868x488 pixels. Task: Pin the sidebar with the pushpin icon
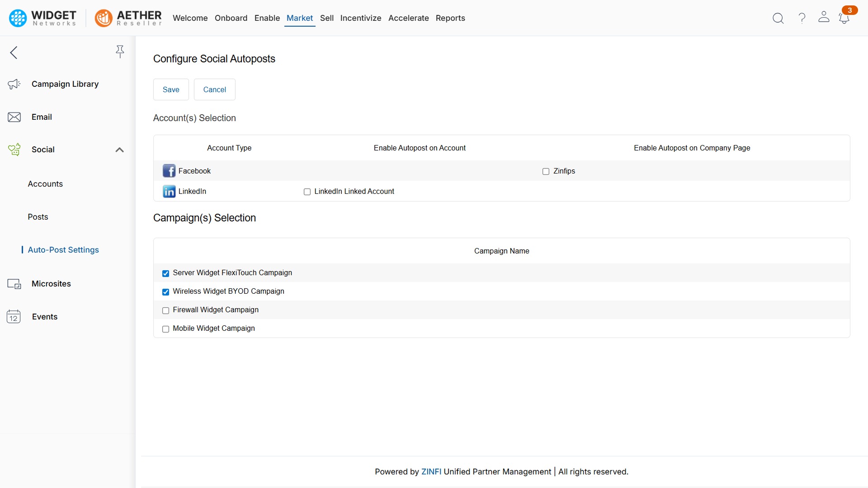tap(120, 52)
